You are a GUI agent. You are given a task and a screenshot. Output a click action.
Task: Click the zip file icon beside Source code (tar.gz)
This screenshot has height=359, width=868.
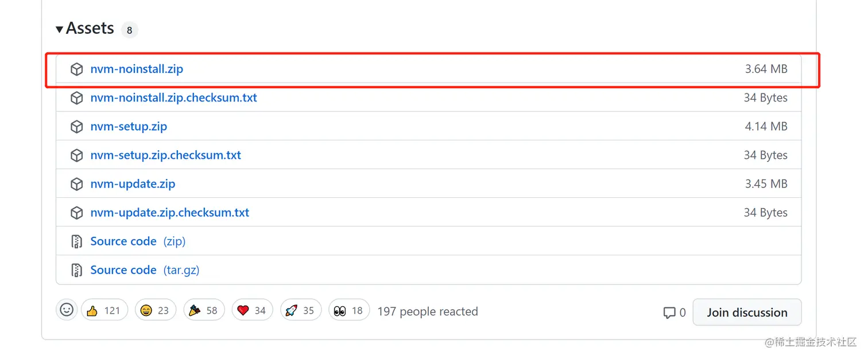pyautogui.click(x=77, y=270)
